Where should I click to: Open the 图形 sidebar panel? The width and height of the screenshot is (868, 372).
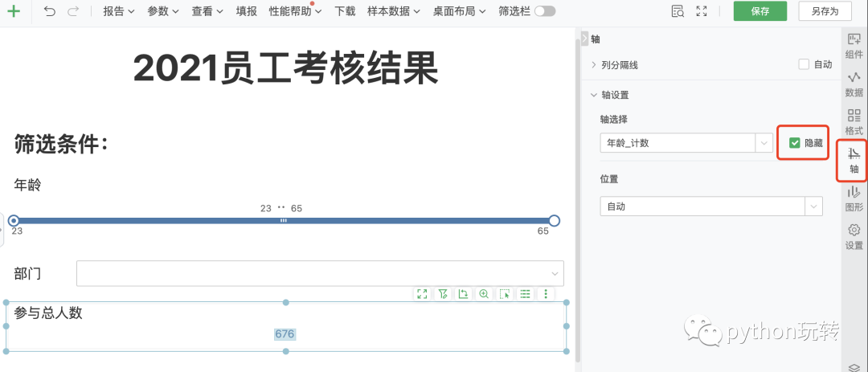click(854, 199)
